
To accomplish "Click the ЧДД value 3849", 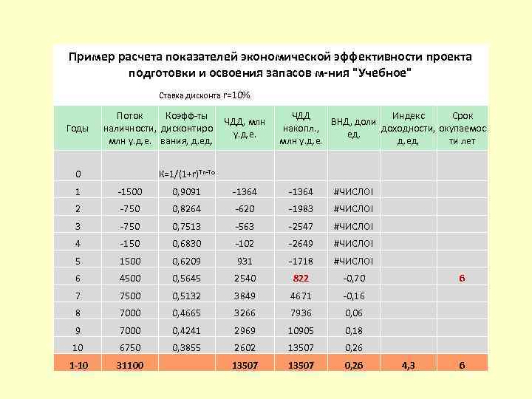I will pos(245,296).
